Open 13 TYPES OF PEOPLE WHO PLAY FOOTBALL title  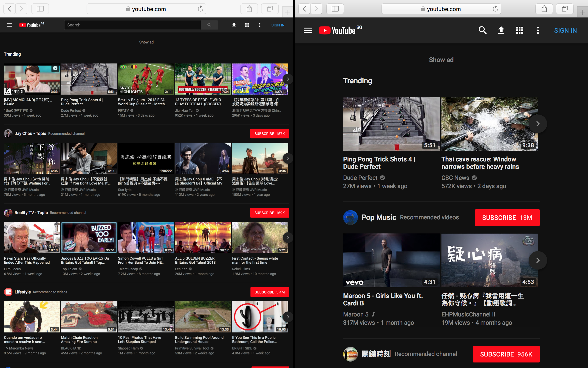pos(198,102)
